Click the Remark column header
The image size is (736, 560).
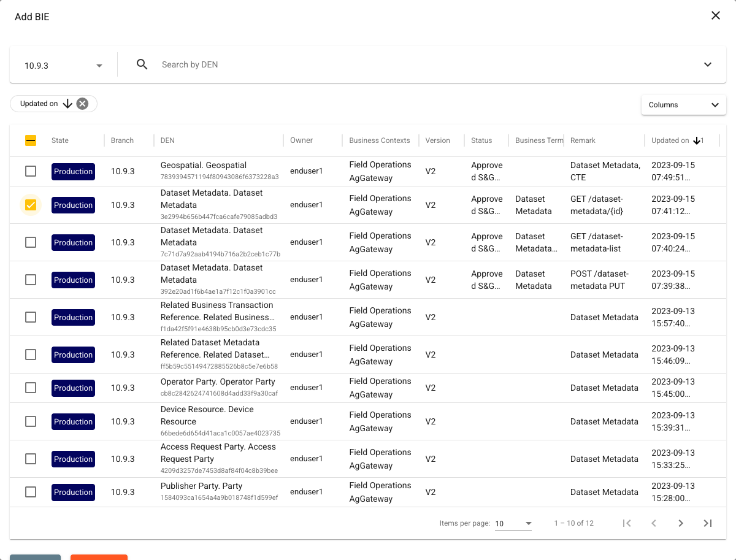point(583,140)
